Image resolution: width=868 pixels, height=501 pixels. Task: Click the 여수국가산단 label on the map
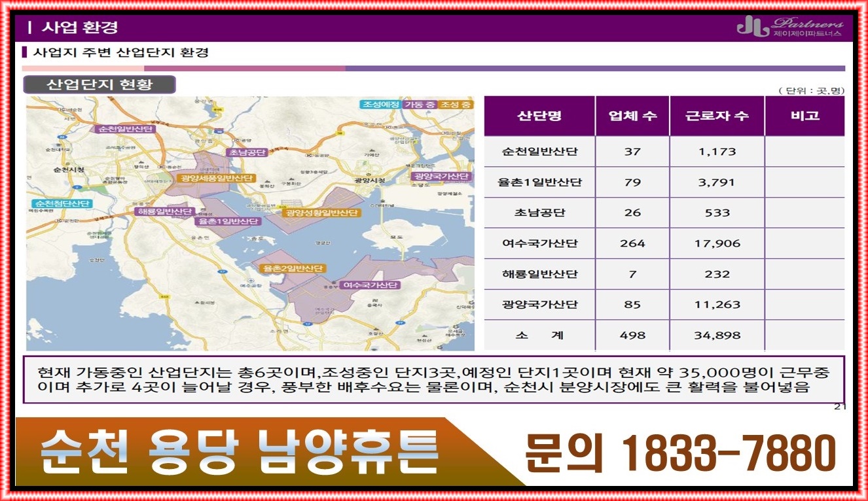point(371,285)
